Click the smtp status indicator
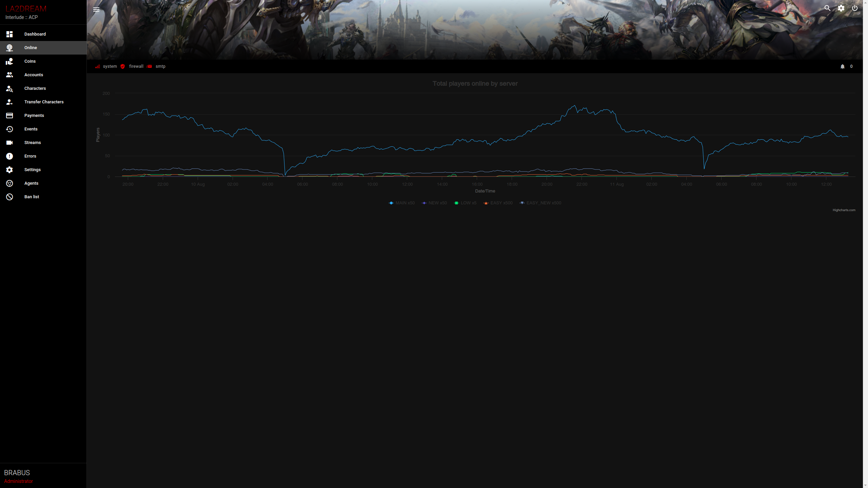 pyautogui.click(x=160, y=66)
